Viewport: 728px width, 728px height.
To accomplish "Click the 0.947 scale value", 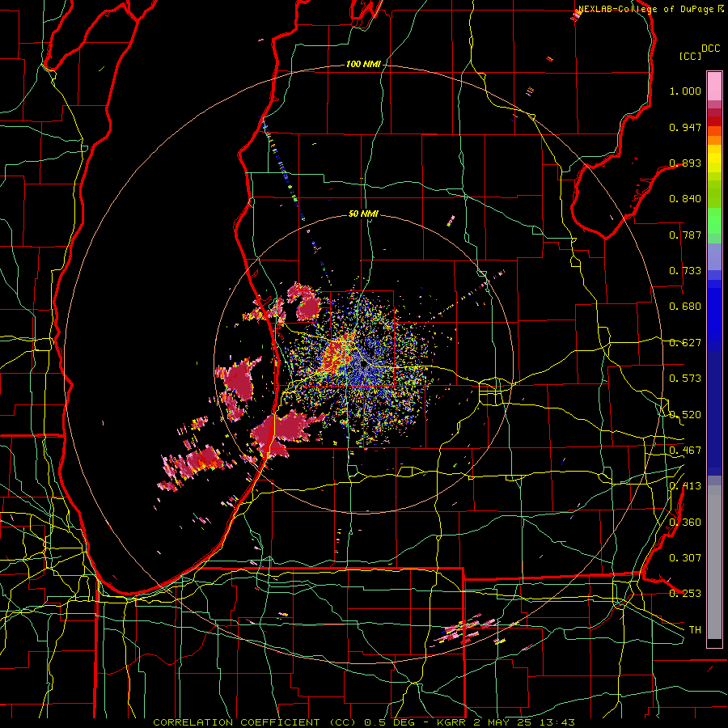I will click(x=685, y=127).
